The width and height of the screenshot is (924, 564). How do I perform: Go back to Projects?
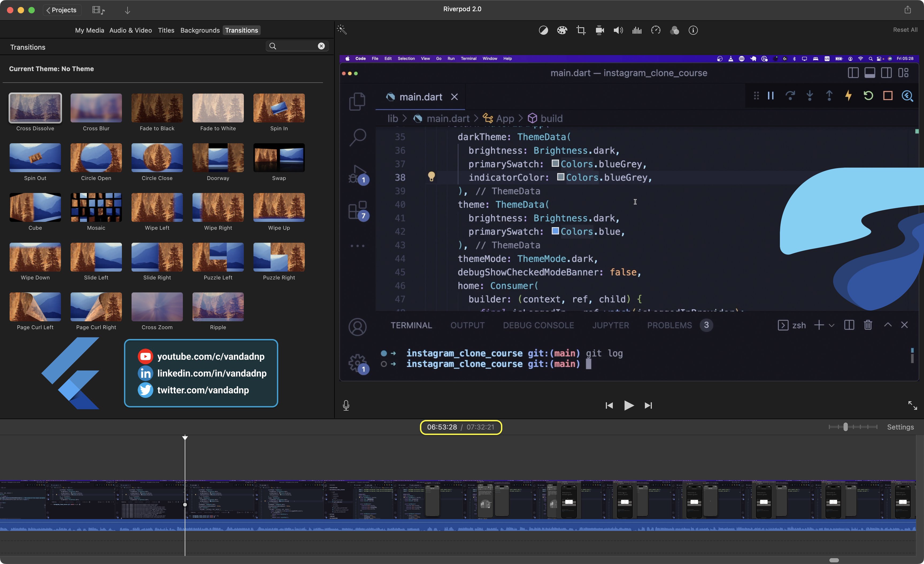[x=62, y=10]
